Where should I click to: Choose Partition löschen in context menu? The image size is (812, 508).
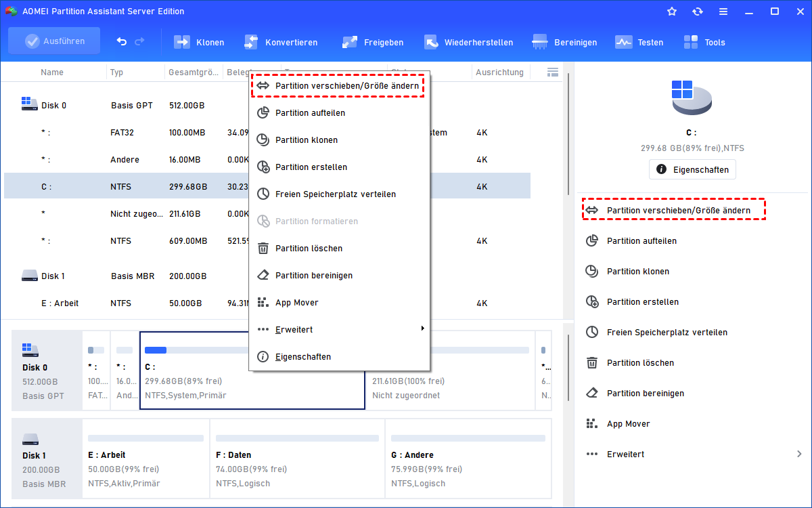pyautogui.click(x=340, y=249)
